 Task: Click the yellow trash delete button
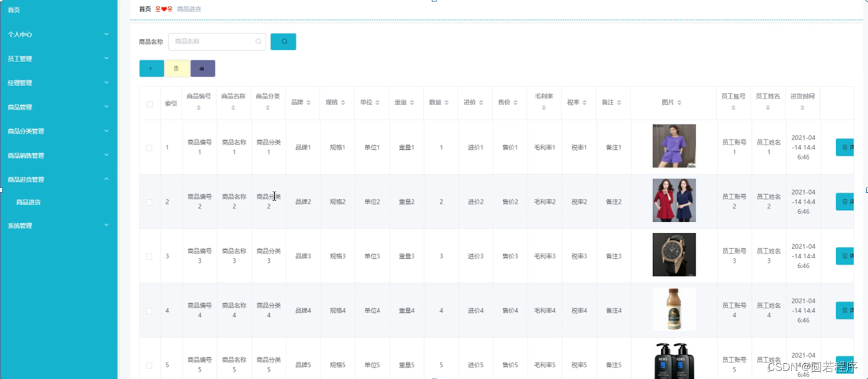tap(177, 69)
